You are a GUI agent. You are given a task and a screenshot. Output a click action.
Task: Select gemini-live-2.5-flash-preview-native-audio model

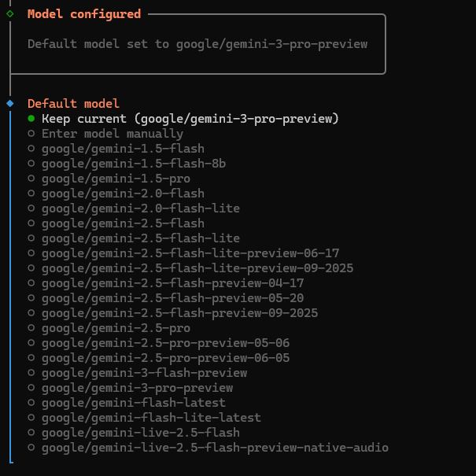click(x=215, y=448)
